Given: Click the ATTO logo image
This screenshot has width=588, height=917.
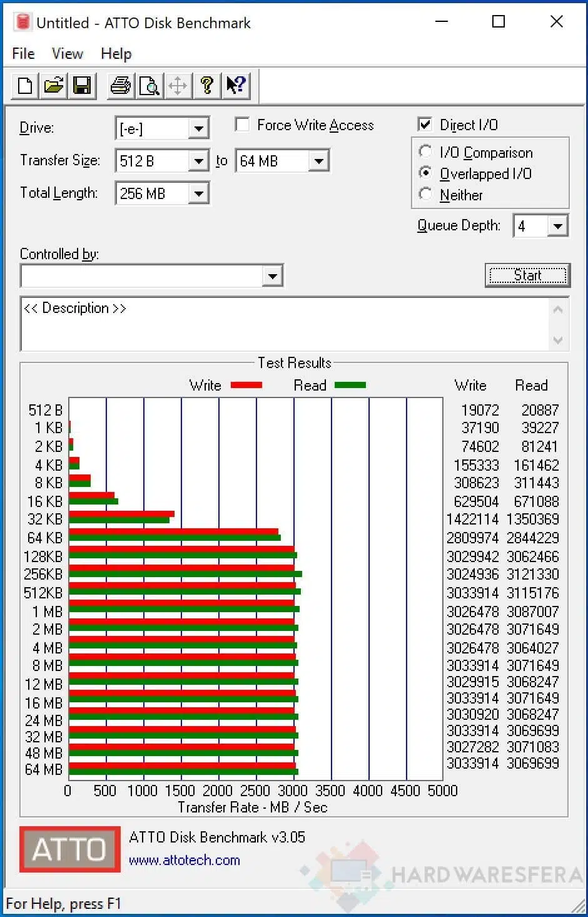Looking at the screenshot, I should tap(70, 849).
